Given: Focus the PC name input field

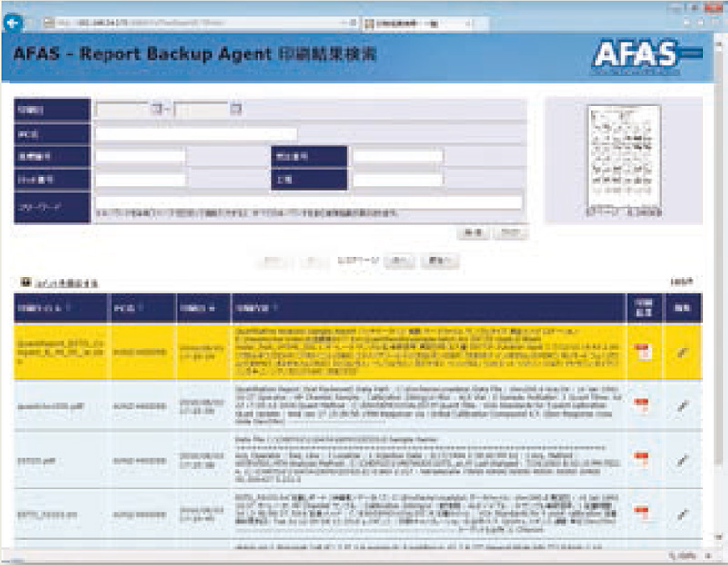Looking at the screenshot, I should (196, 134).
